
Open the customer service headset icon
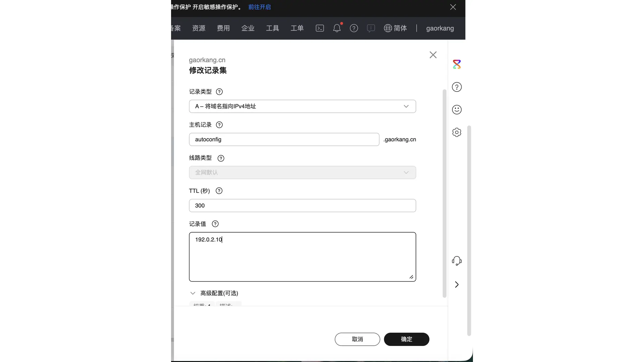[457, 261]
